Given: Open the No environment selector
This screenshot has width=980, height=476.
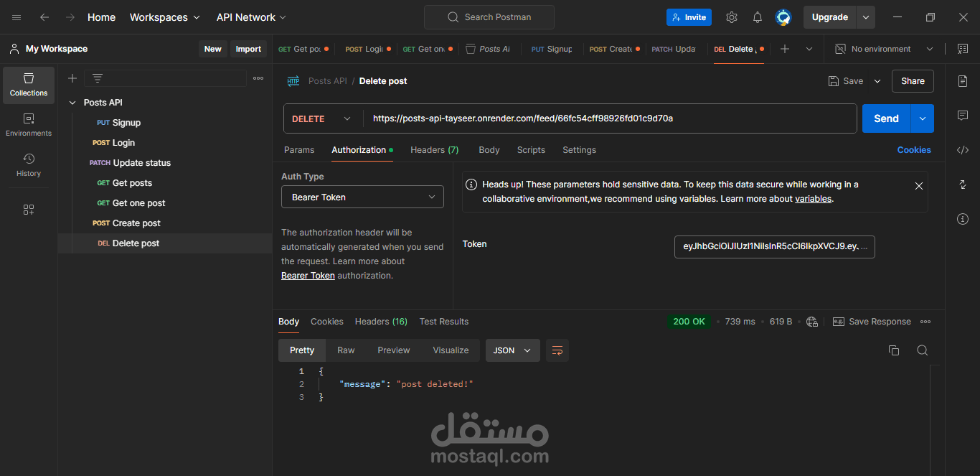Looking at the screenshot, I should 884,49.
